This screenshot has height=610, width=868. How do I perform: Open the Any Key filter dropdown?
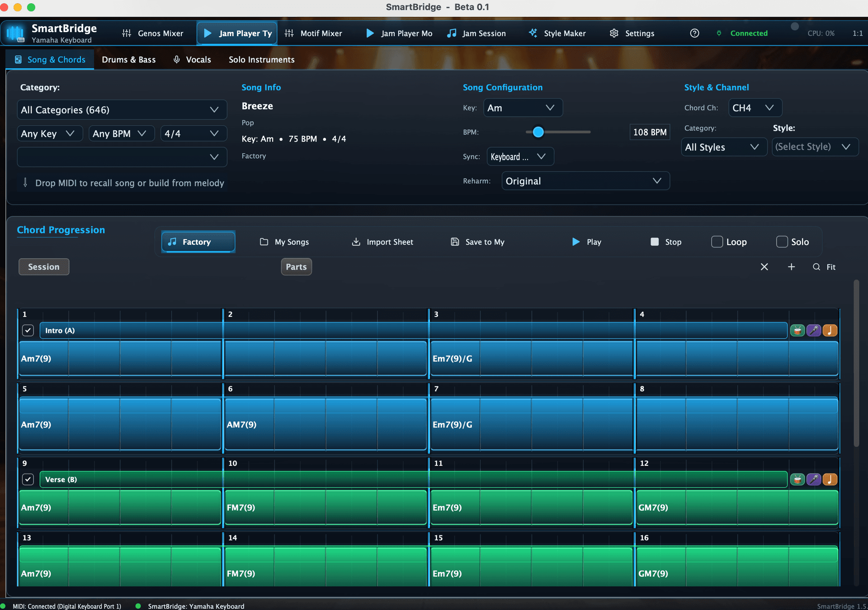click(x=50, y=133)
